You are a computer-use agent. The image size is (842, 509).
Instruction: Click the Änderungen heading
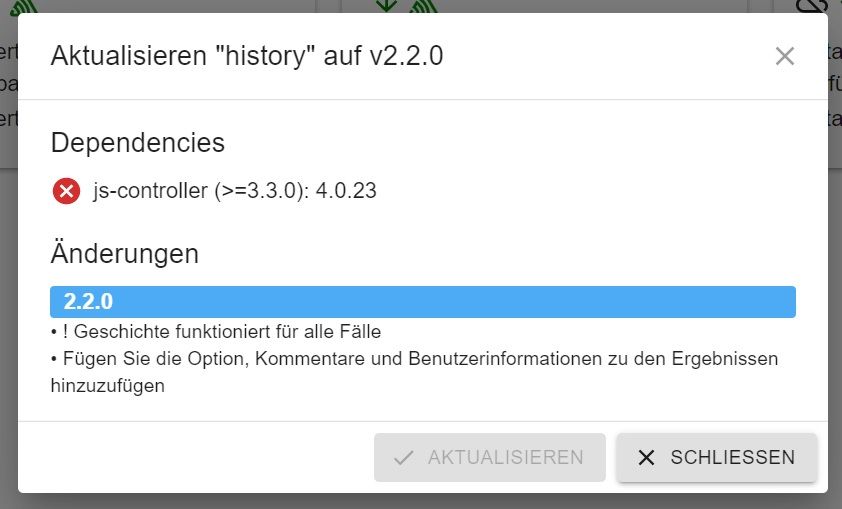click(124, 254)
